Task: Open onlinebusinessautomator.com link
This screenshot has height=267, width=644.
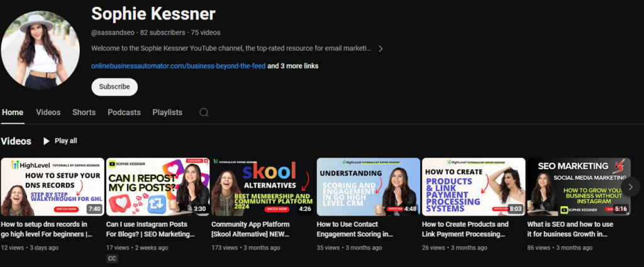Action: tap(178, 65)
